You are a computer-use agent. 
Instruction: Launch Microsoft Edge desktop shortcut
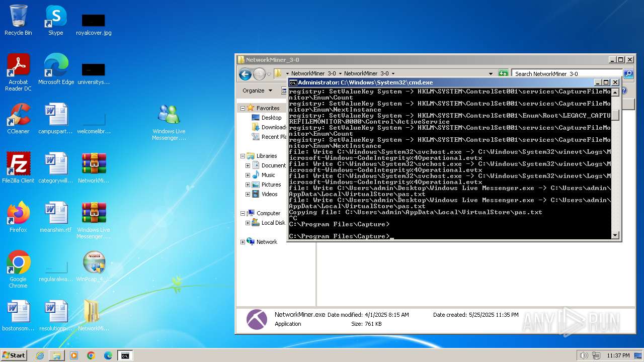56,69
